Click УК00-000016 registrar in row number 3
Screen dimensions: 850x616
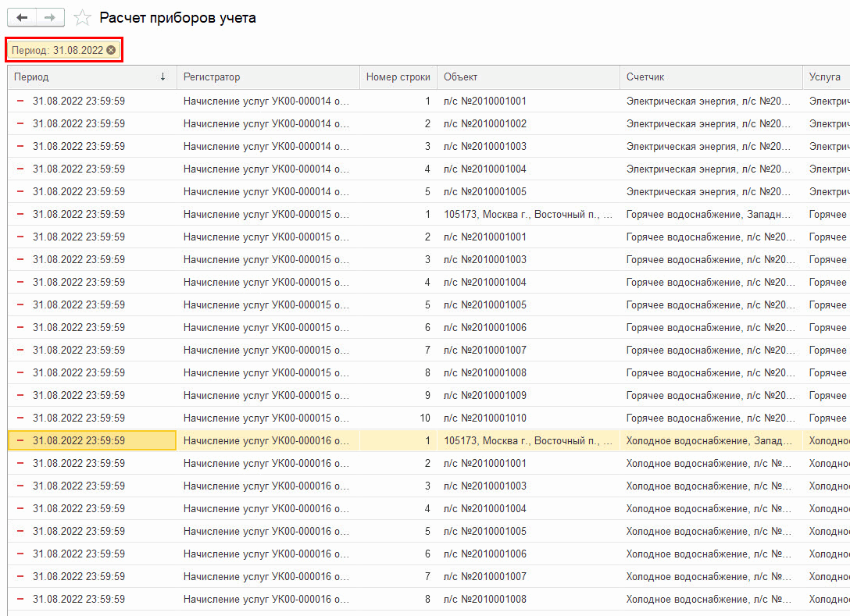(266, 486)
